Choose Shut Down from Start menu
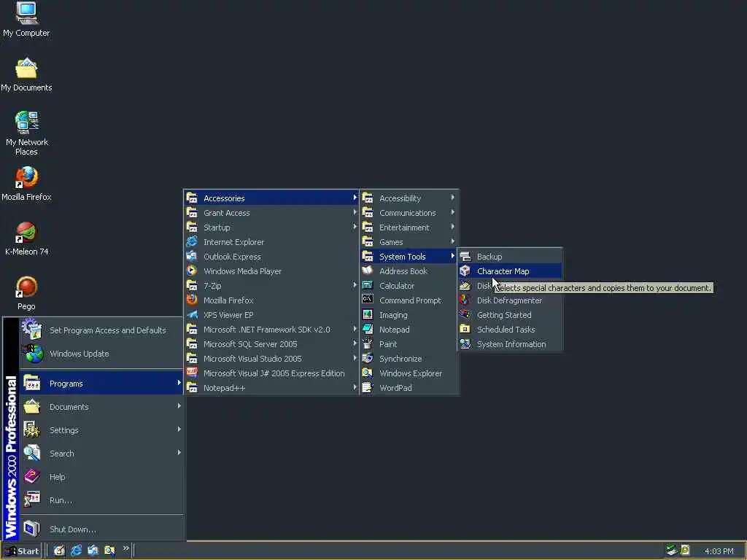 [101, 529]
